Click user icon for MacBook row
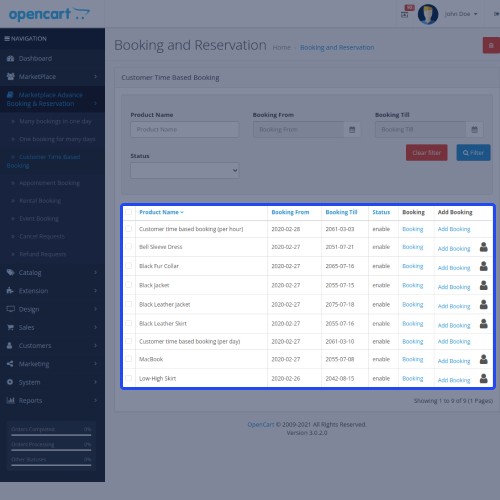Viewport: 500px width, 500px height. [484, 359]
